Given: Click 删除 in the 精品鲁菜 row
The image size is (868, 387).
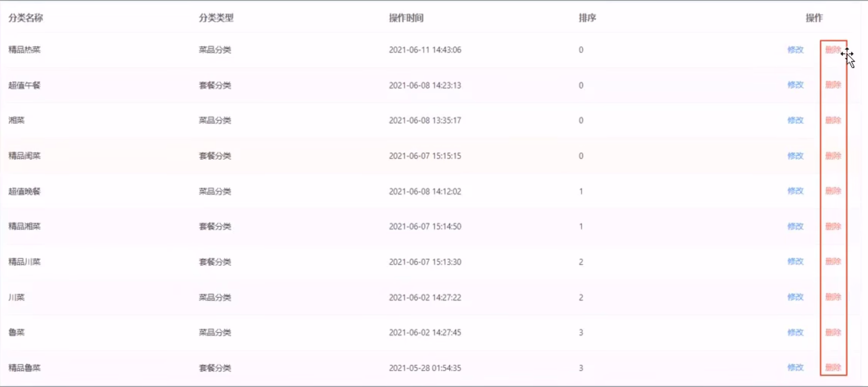Looking at the screenshot, I should click(833, 368).
